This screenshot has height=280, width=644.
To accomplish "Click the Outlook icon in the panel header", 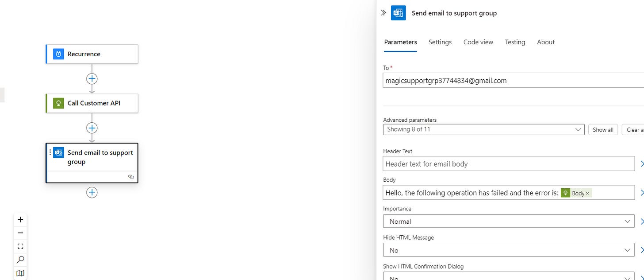I will click(x=398, y=13).
